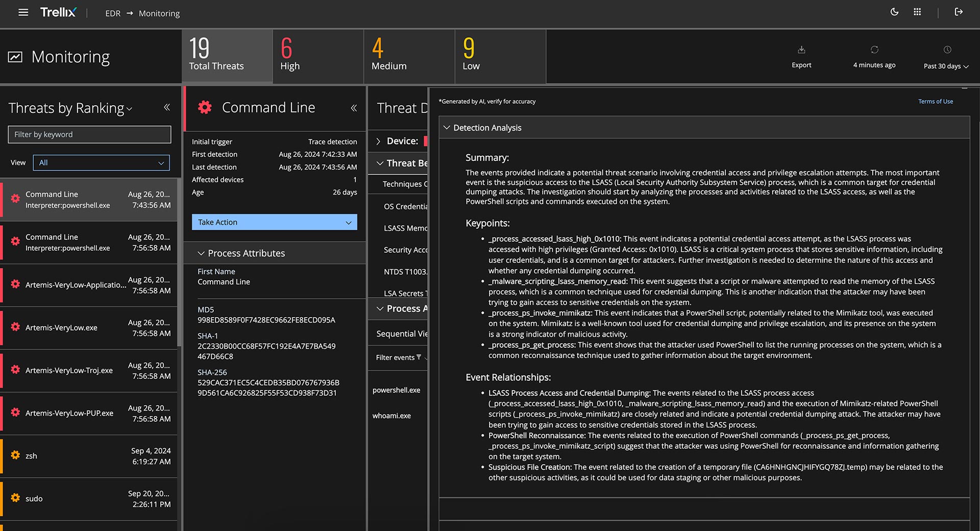Screen dimensions: 980x531
Task: Click the logout icon
Action: click(x=959, y=12)
